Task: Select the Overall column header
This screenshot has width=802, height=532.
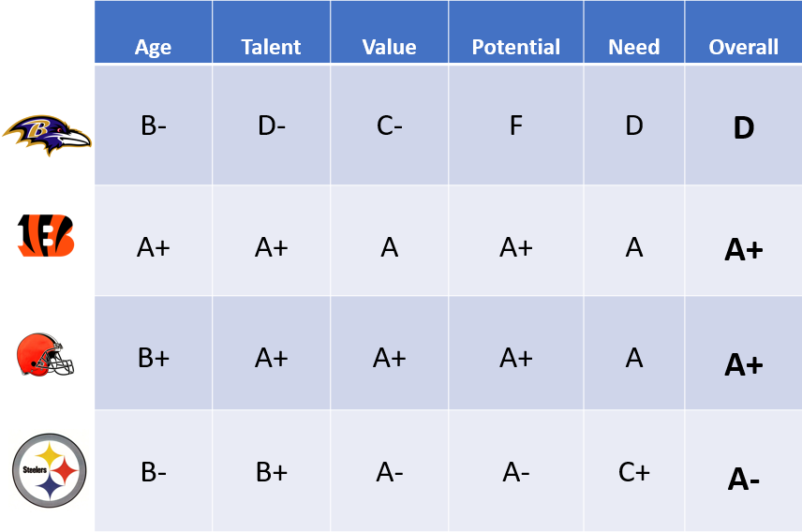Action: pos(744,32)
